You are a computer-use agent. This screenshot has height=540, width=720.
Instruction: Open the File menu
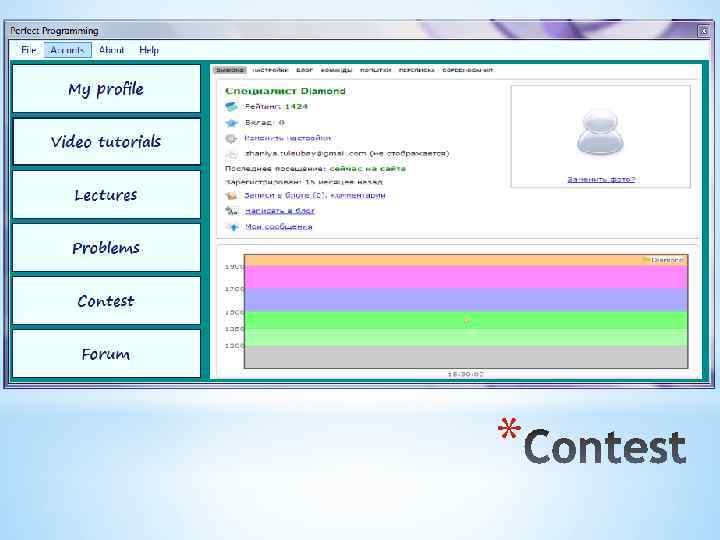coord(28,50)
